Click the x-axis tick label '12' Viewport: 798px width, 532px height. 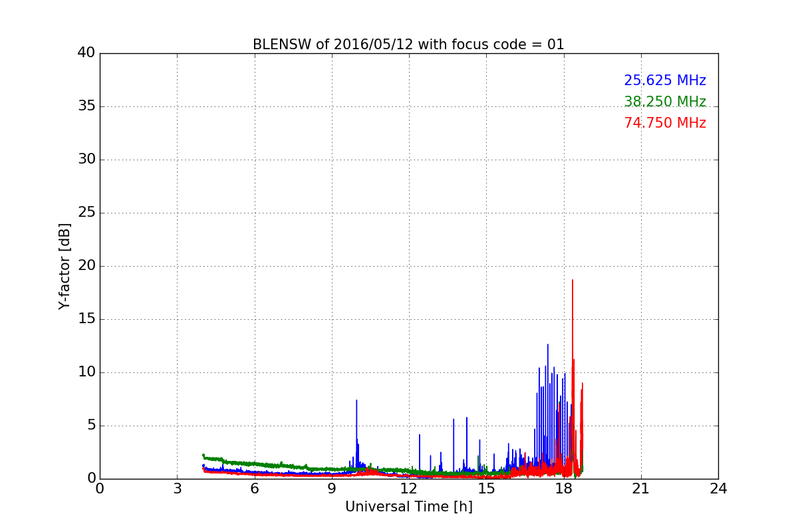click(409, 489)
